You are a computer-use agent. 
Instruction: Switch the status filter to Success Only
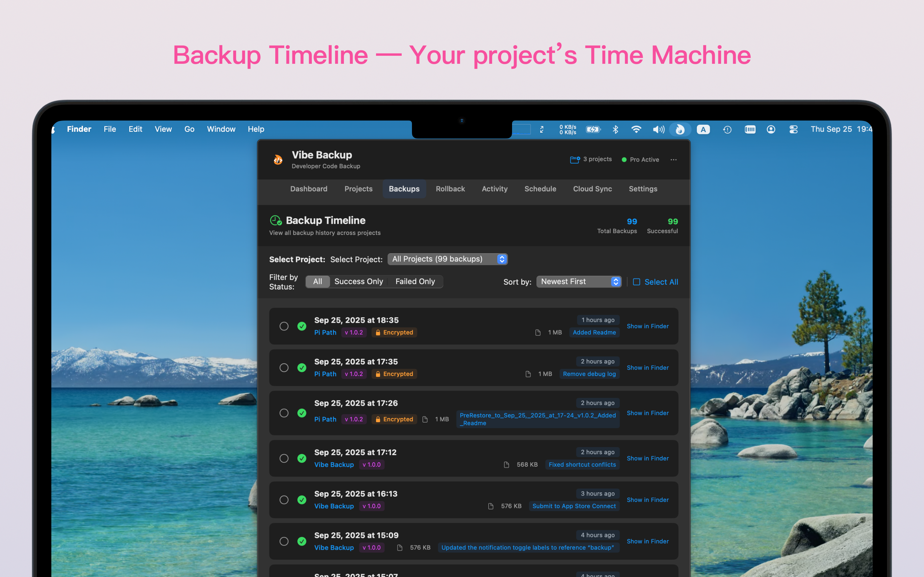coord(358,281)
